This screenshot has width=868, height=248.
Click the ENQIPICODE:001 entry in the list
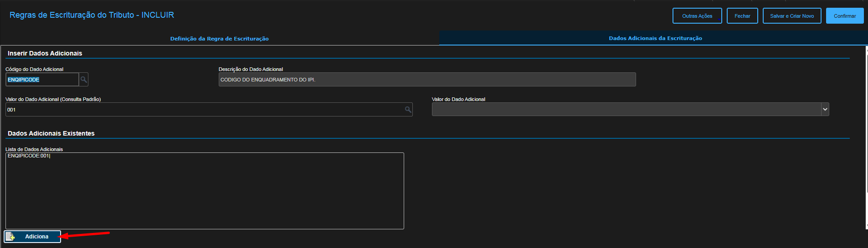[x=29, y=156]
